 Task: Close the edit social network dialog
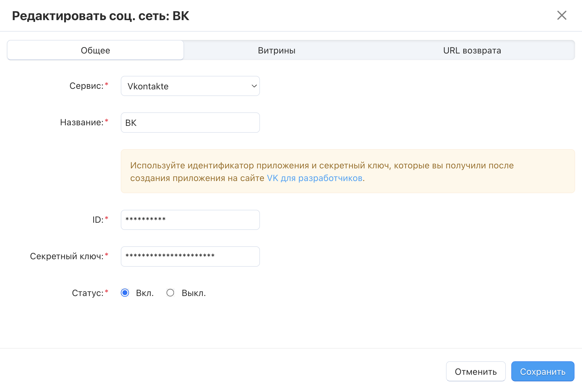(561, 16)
